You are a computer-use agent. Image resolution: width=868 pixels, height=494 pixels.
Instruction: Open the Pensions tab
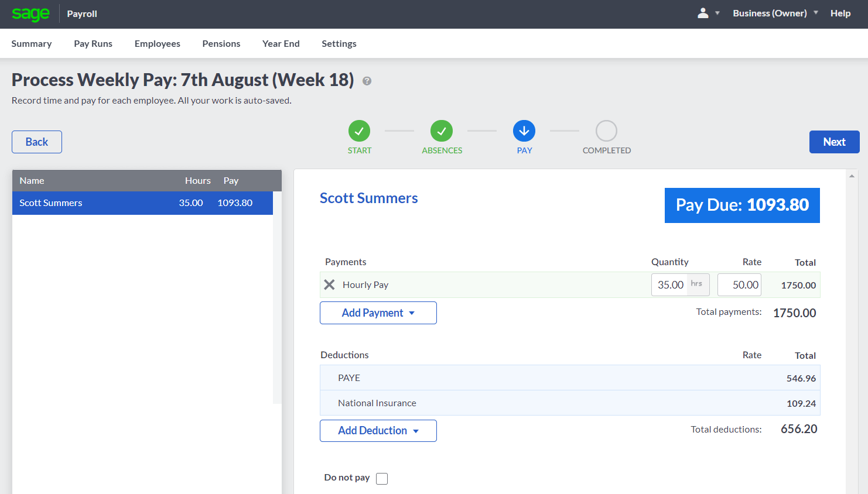pos(221,43)
